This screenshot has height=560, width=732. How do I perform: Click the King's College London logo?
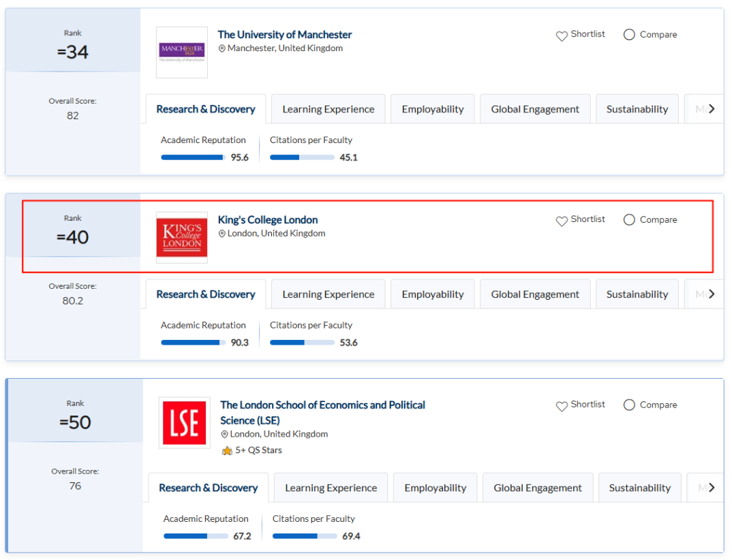pos(181,238)
